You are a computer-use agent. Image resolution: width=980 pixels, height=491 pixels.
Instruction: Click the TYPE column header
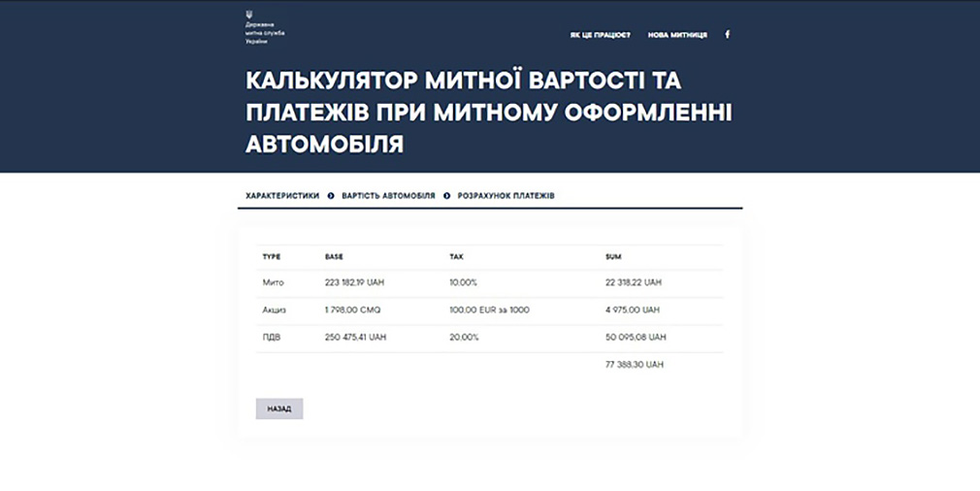(x=272, y=257)
